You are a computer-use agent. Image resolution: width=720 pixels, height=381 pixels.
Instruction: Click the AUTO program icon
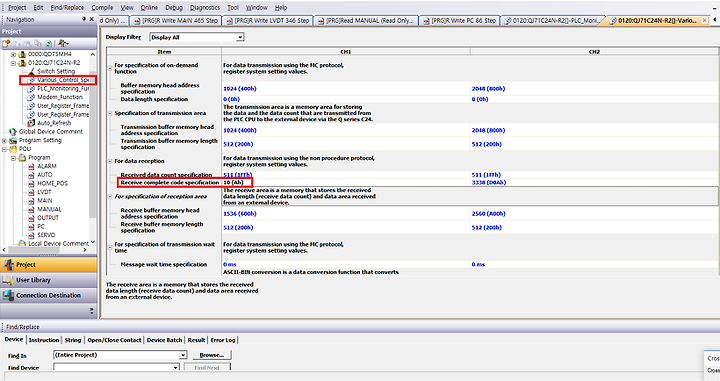31,175
